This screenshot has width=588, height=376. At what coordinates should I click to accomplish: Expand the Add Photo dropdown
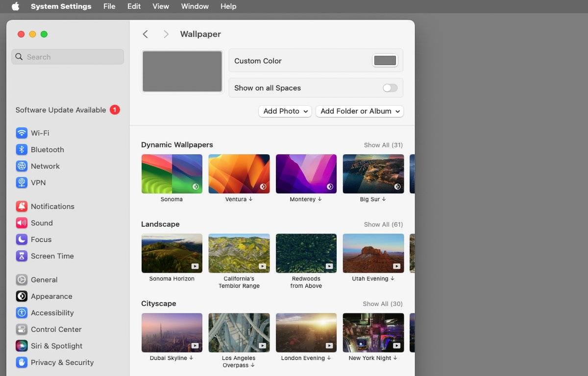(285, 111)
